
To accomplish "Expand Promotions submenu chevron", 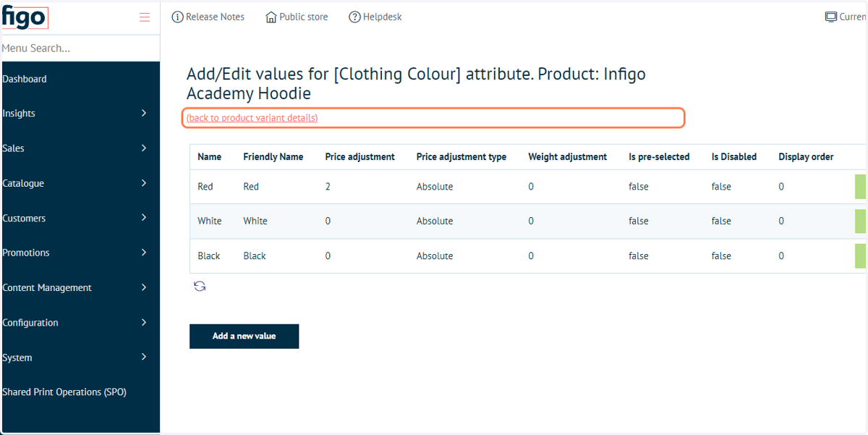I will [144, 252].
